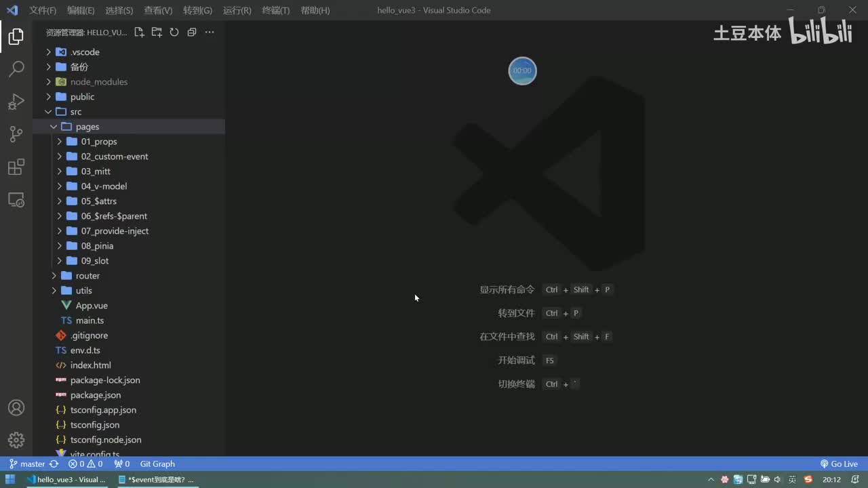Open the .gitignore file
Image resolution: width=868 pixels, height=488 pixels.
[129, 335]
